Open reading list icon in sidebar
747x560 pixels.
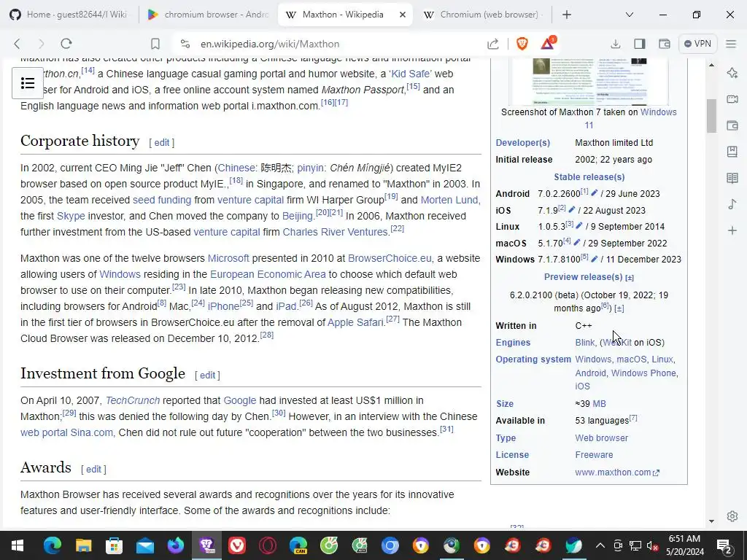point(732,178)
